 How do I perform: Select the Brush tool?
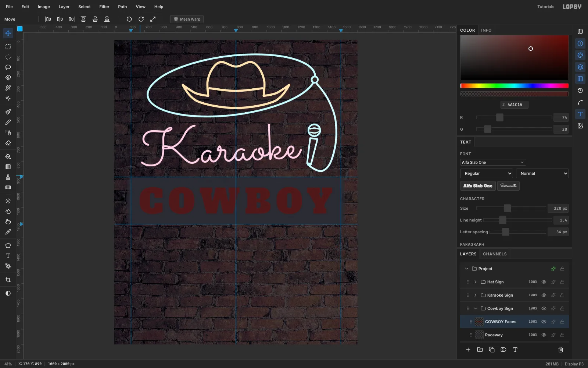coord(8,112)
